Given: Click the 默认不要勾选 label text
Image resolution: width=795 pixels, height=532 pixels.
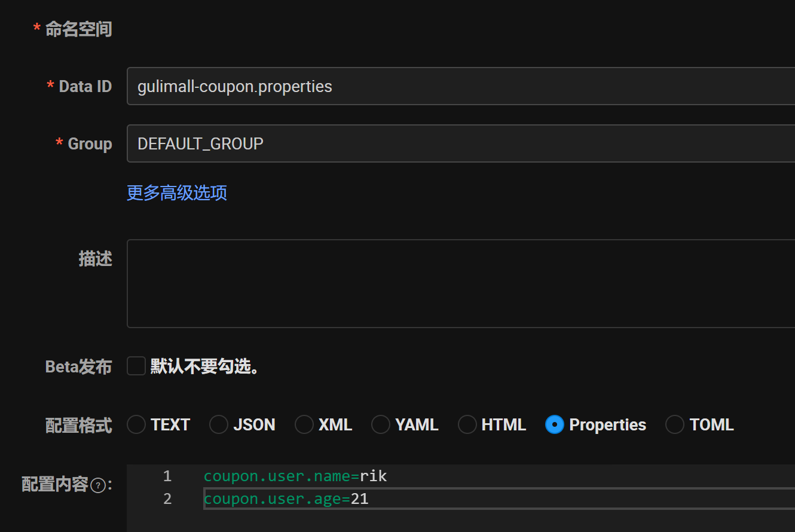Looking at the screenshot, I should [x=205, y=366].
